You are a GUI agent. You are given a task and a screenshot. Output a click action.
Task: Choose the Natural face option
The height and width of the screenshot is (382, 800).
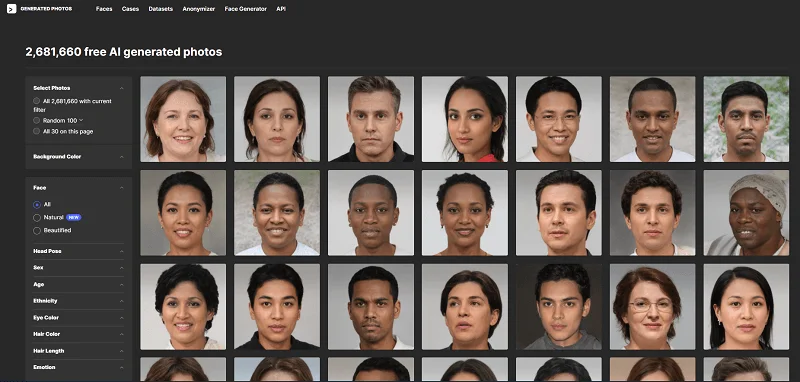37,217
